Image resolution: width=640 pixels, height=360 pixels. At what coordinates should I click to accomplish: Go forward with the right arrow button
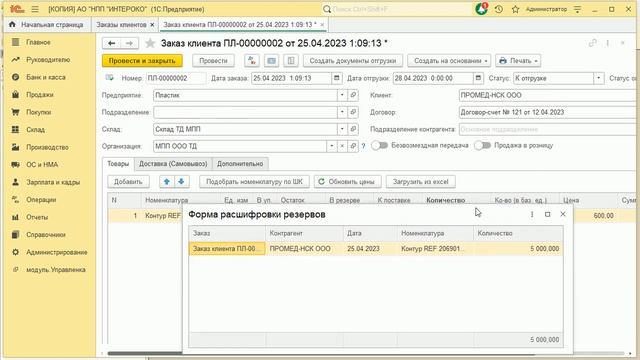point(129,43)
